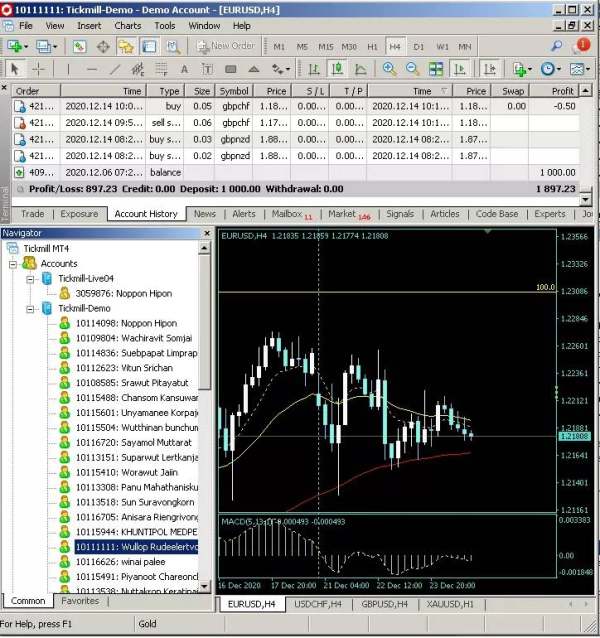Select the balance 1 000.00 history row
600x638 pixels.
(x=296, y=173)
